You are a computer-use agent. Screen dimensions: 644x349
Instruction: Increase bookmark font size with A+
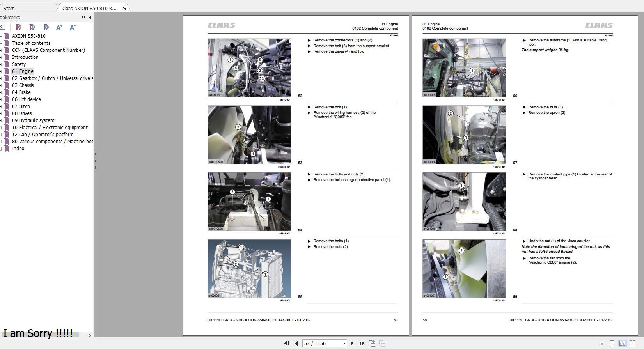pos(59,27)
